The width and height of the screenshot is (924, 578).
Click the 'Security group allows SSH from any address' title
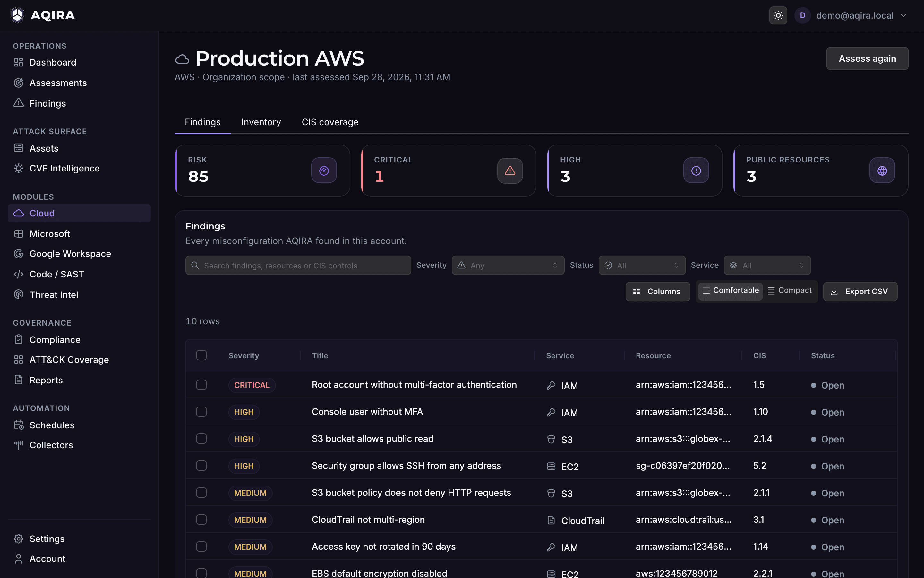(406, 466)
